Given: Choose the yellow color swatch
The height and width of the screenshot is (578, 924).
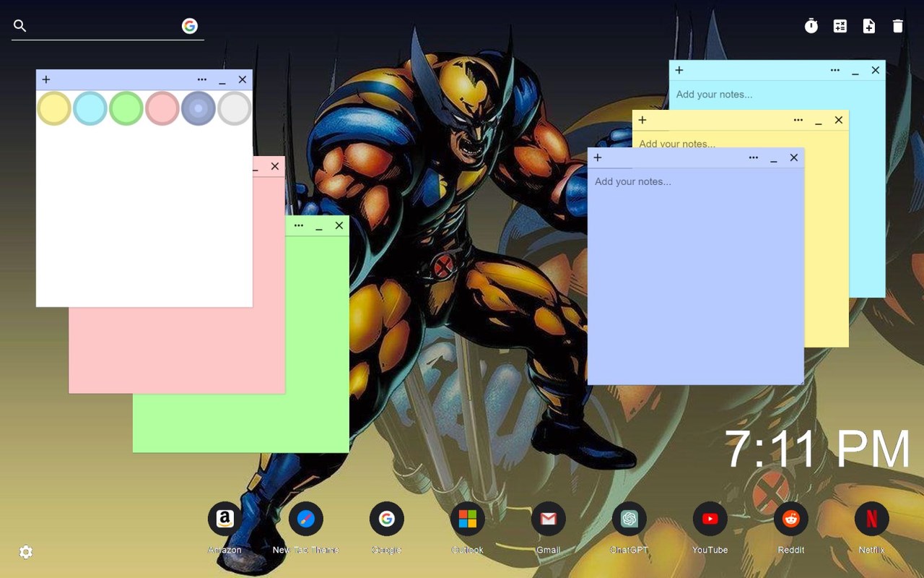Looking at the screenshot, I should coord(54,108).
